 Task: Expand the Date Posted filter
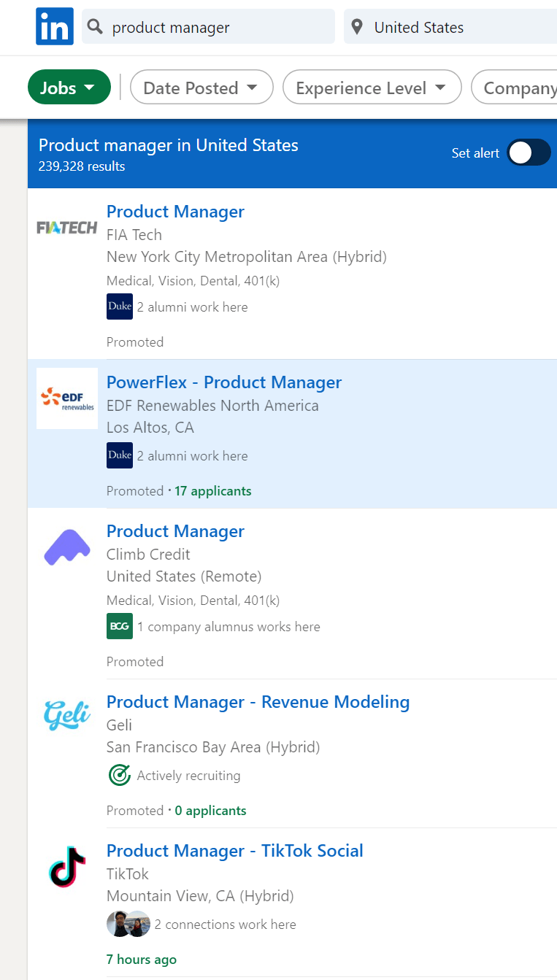pos(201,88)
